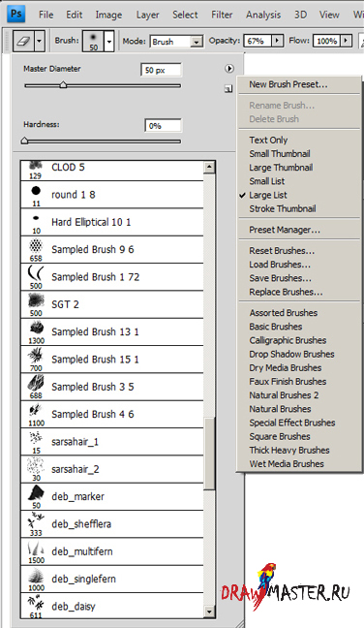Select the Eraser tool icon
Screen dimensions: 364x628
coord(23,42)
